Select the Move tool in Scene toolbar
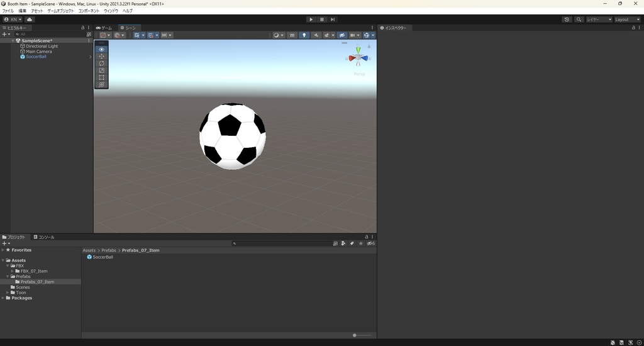This screenshot has height=346, width=644. pyautogui.click(x=101, y=56)
